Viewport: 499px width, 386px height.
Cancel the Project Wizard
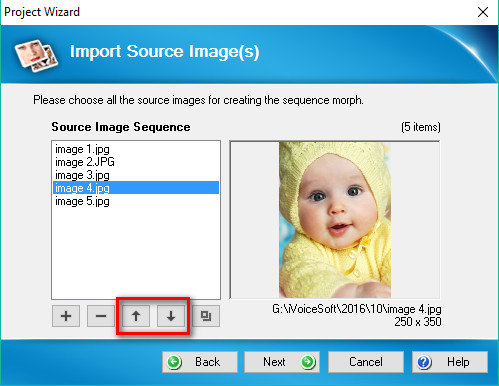pyautogui.click(x=366, y=362)
